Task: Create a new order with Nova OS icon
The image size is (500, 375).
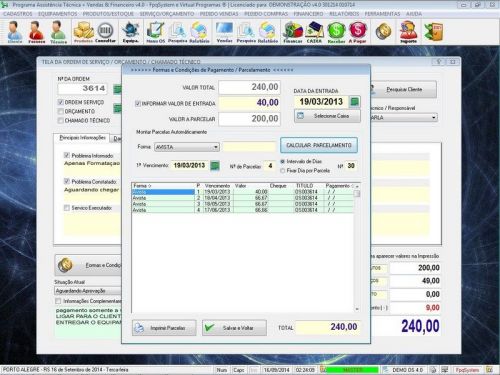Action: [156, 32]
